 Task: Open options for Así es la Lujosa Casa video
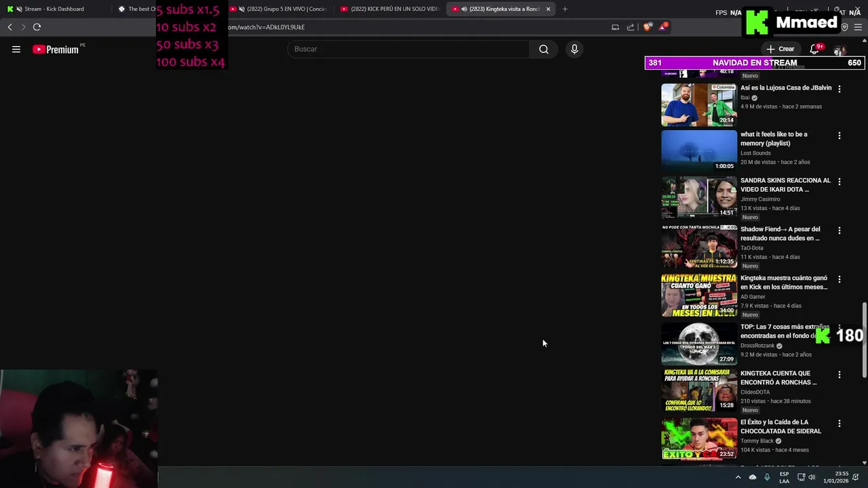(840, 89)
